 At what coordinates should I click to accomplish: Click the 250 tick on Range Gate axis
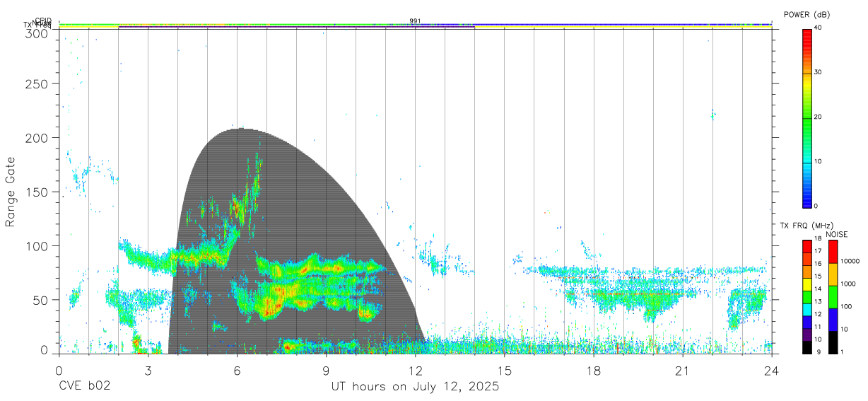point(37,83)
